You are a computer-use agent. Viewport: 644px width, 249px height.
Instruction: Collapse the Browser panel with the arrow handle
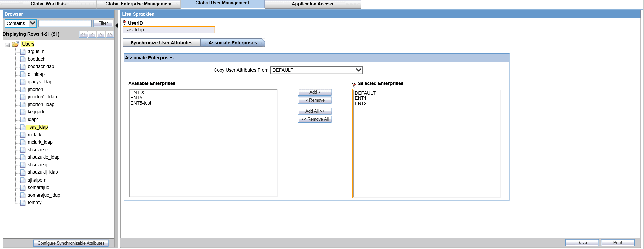click(117, 26)
